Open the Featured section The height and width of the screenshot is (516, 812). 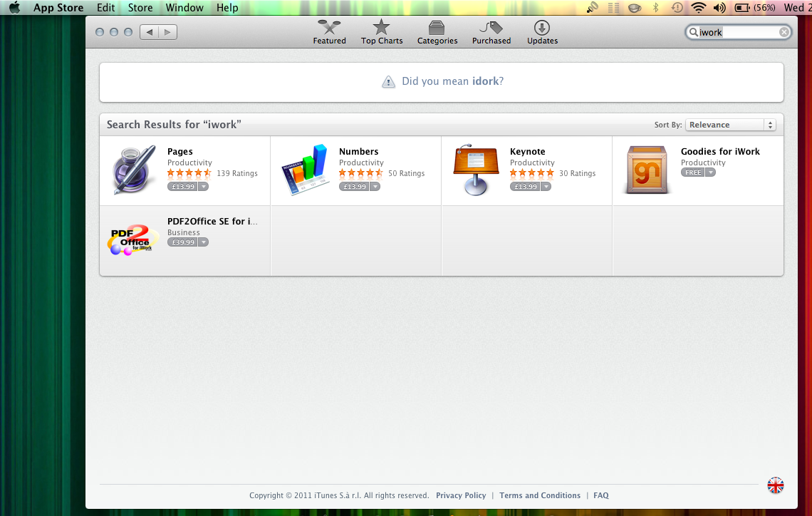(x=329, y=32)
